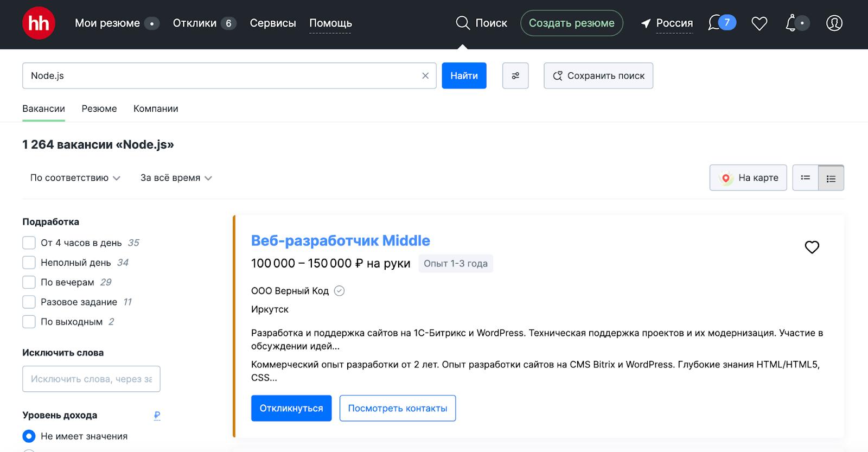
Task: Tick the 'По выходным' checkbox
Action: [29, 322]
